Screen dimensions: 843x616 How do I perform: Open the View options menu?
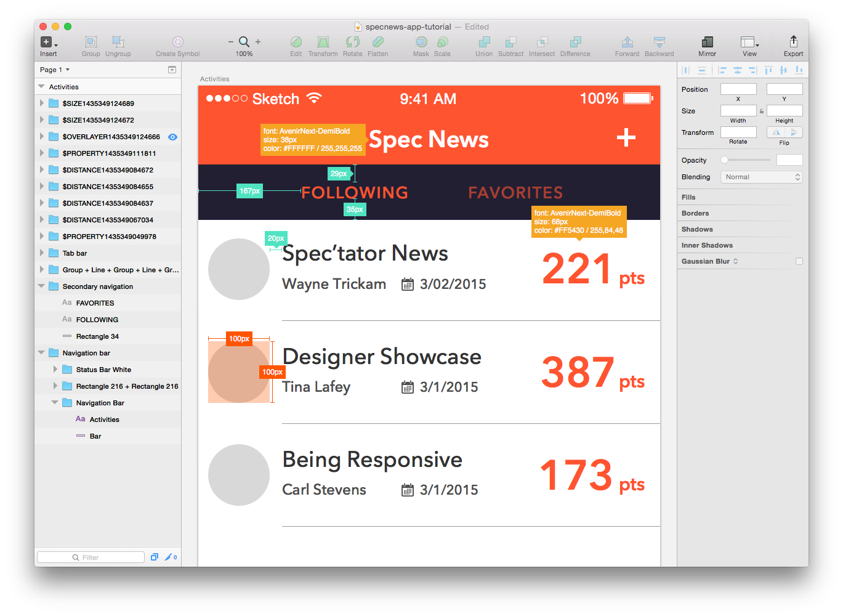[749, 42]
